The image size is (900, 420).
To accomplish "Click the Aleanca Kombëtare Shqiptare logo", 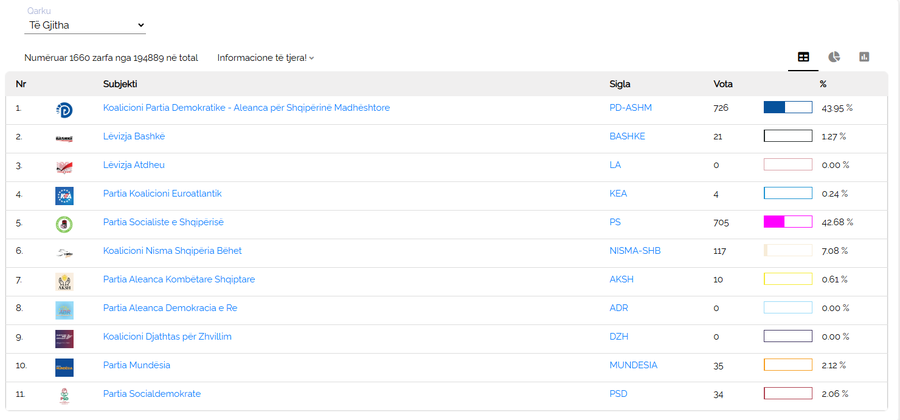I will click(64, 282).
